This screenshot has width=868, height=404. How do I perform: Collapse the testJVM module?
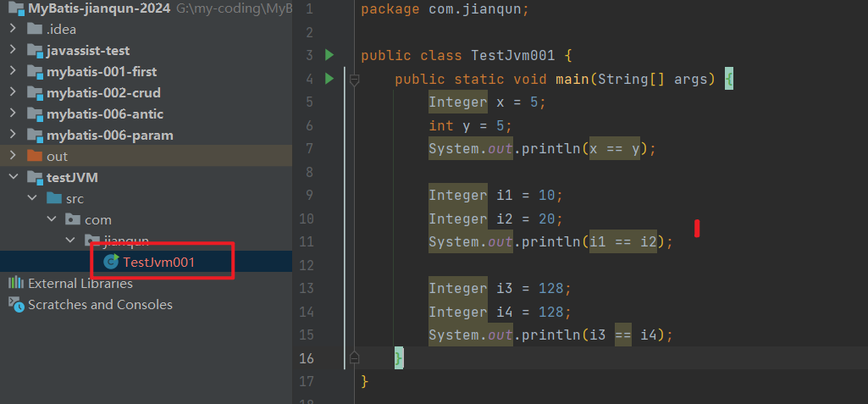coord(13,177)
